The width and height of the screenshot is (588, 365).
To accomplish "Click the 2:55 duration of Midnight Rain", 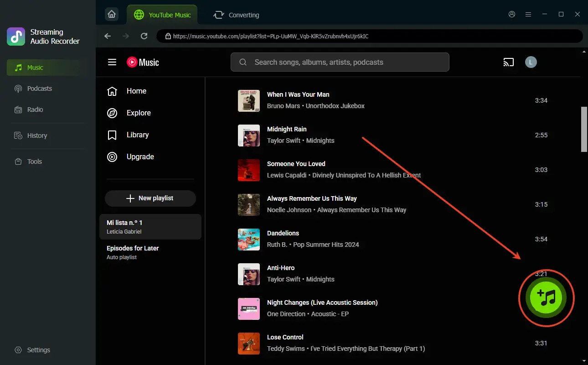I will pos(541,135).
